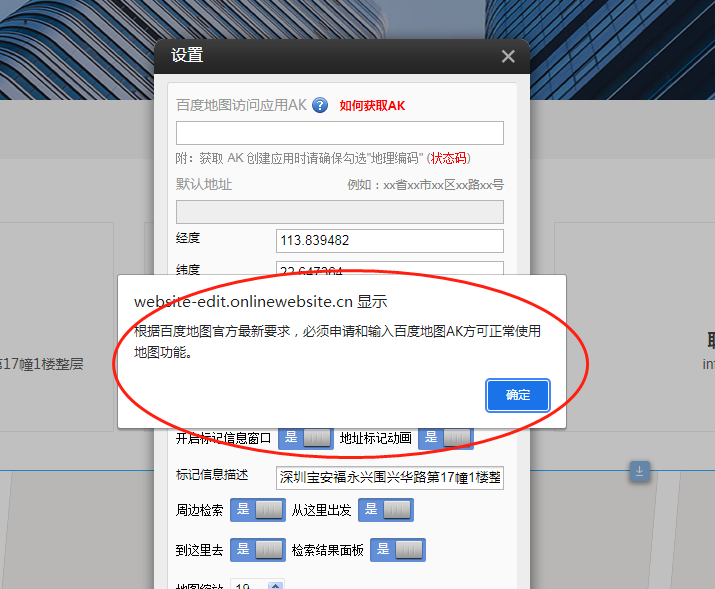This screenshot has height=589, width=715.
Task: Edit the 经度 value 113.839482
Action: (x=389, y=241)
